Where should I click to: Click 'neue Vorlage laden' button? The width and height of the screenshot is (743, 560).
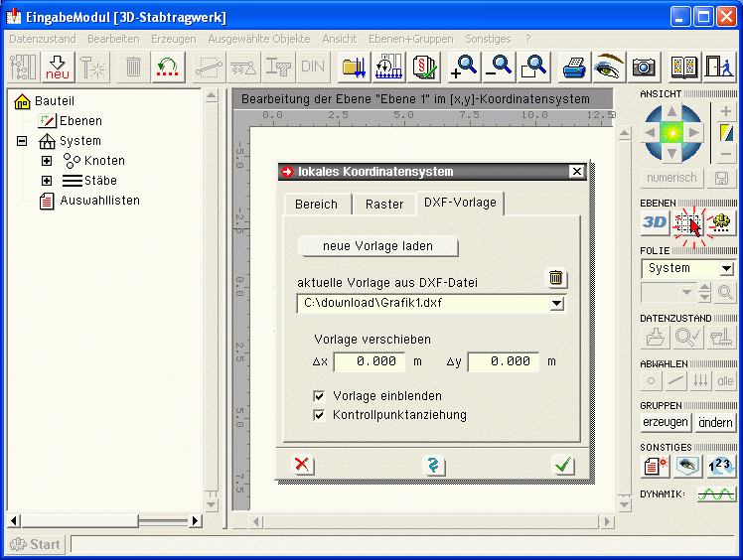(378, 245)
